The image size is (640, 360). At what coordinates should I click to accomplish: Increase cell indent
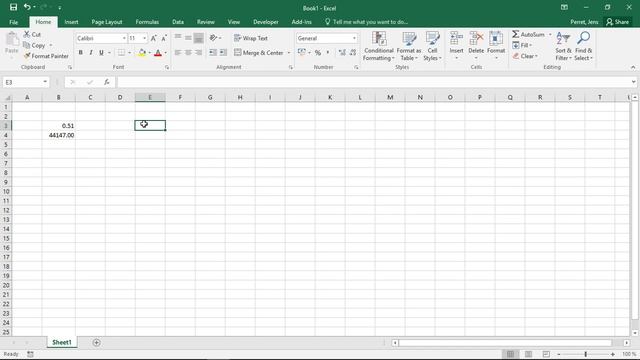pos(223,53)
